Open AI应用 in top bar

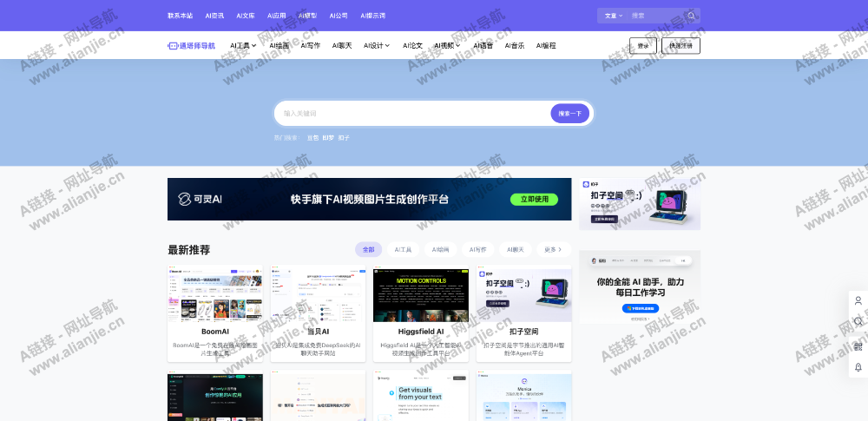pos(277,16)
